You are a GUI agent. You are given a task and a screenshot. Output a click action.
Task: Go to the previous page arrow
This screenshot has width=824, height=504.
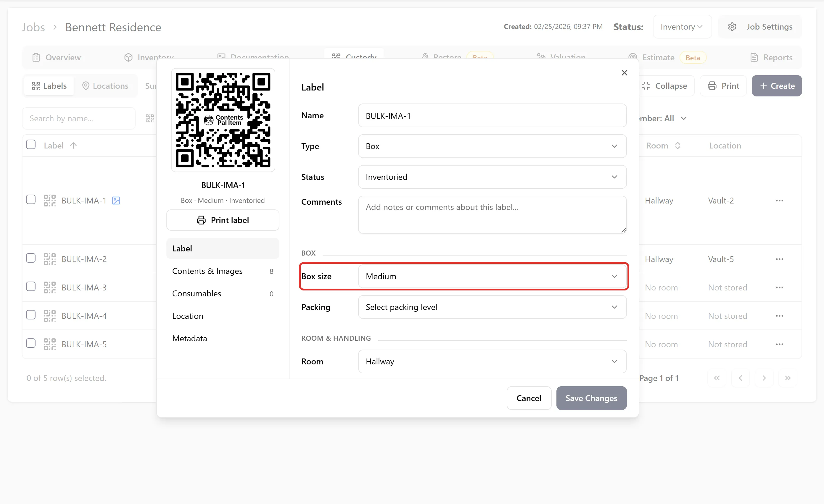coord(741,378)
